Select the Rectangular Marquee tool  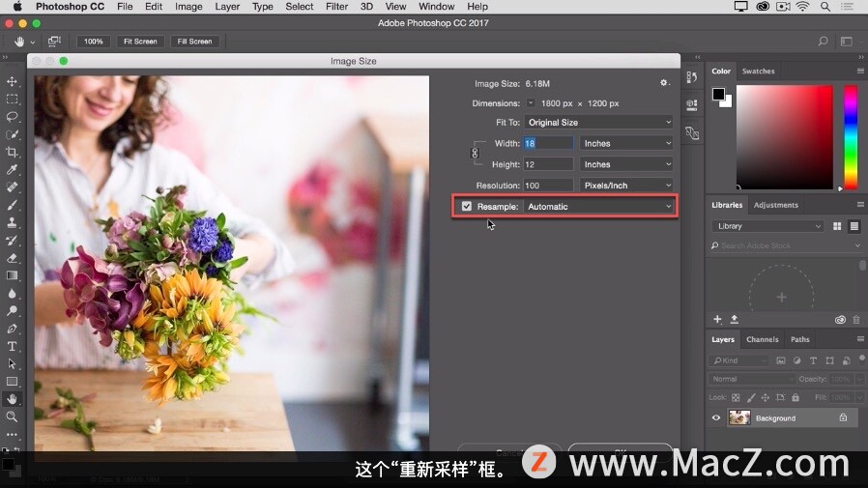click(12, 99)
